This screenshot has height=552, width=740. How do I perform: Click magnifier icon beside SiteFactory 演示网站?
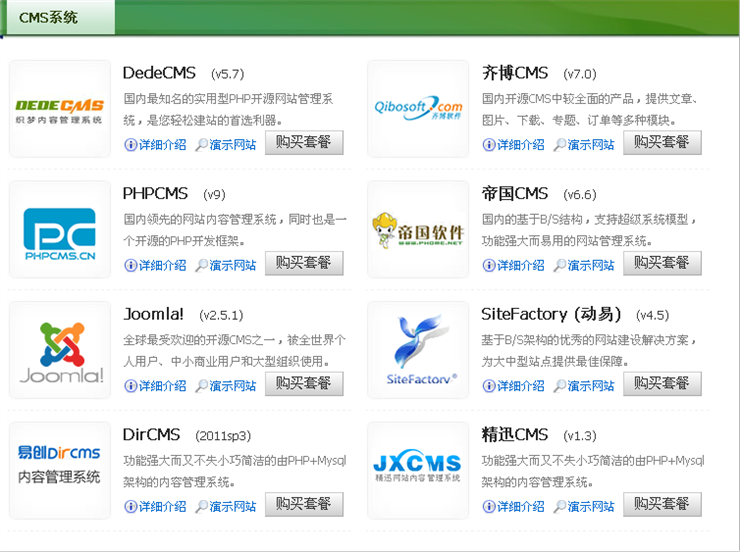tap(560, 386)
